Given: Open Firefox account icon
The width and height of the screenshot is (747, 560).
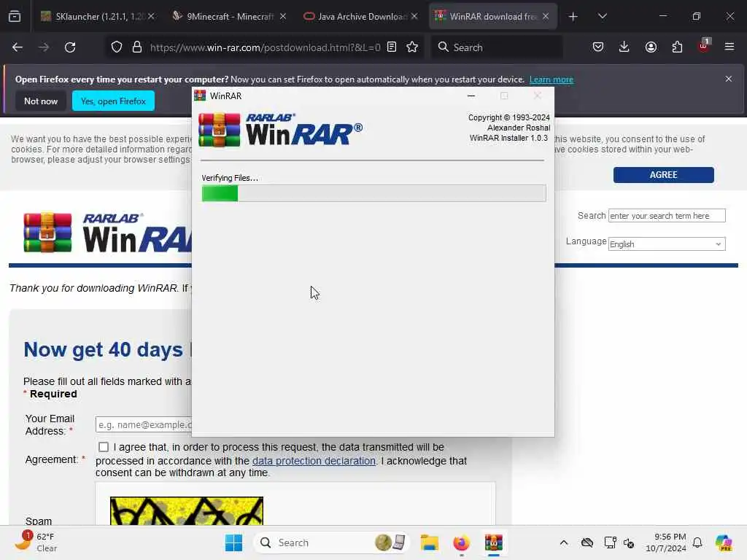Looking at the screenshot, I should pyautogui.click(x=651, y=47).
